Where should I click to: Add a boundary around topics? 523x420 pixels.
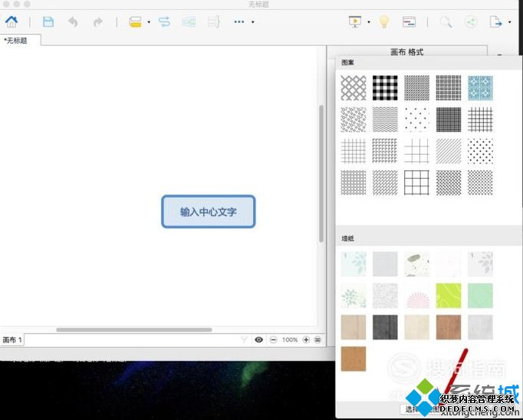tap(189, 22)
